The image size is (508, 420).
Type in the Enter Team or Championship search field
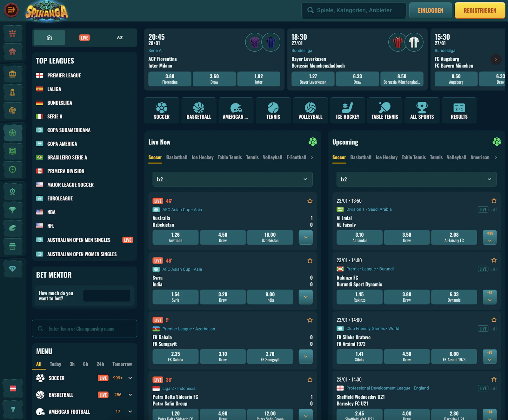pyautogui.click(x=84, y=329)
